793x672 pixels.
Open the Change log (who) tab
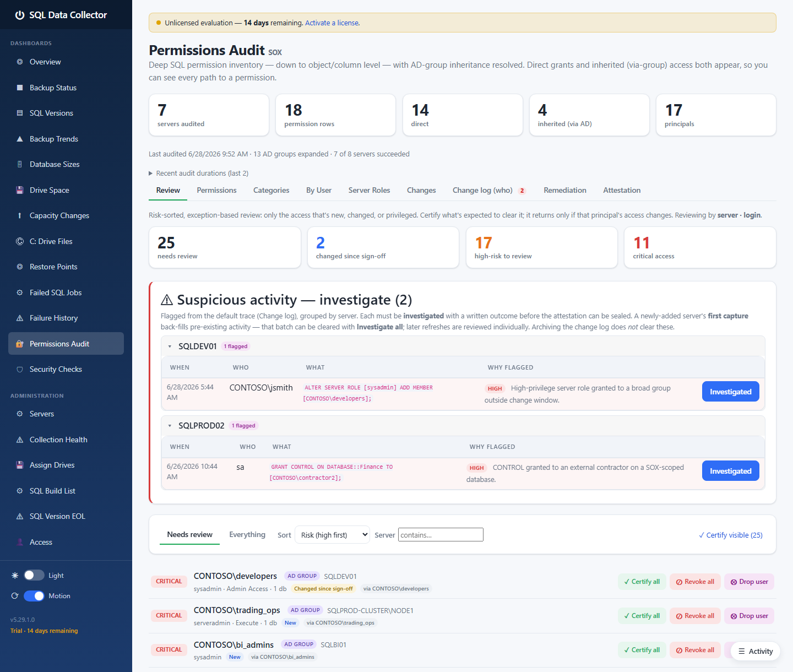(489, 190)
